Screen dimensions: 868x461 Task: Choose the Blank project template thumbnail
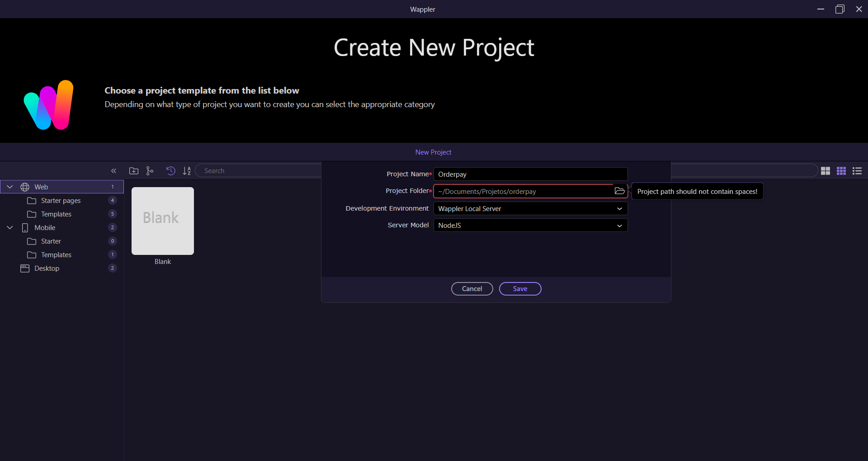[163, 221]
